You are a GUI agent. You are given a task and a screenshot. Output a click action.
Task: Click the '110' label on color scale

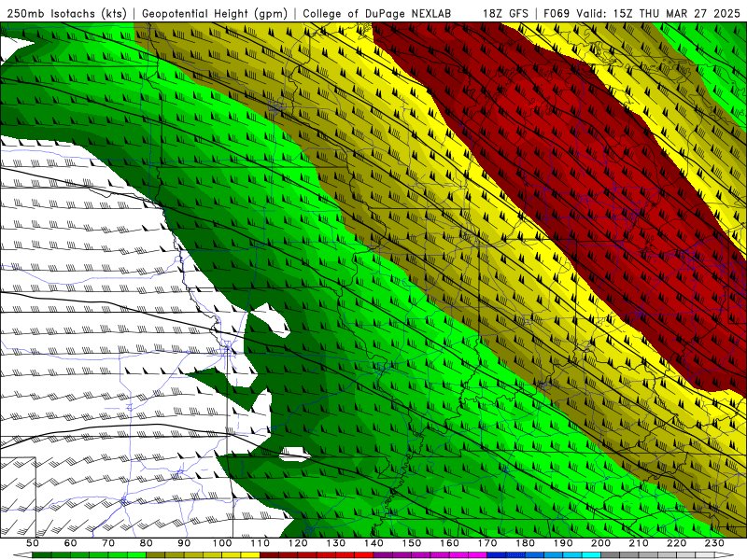pos(261,543)
